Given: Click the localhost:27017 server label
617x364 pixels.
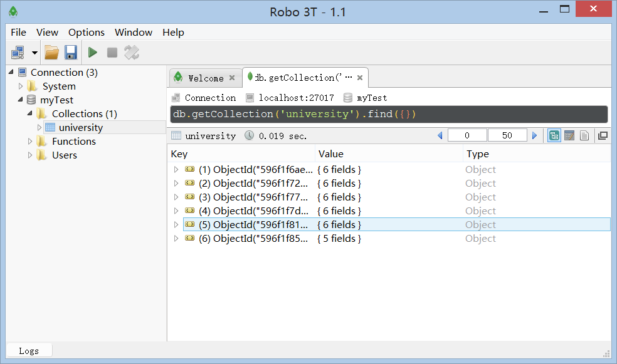Looking at the screenshot, I should click(296, 98).
